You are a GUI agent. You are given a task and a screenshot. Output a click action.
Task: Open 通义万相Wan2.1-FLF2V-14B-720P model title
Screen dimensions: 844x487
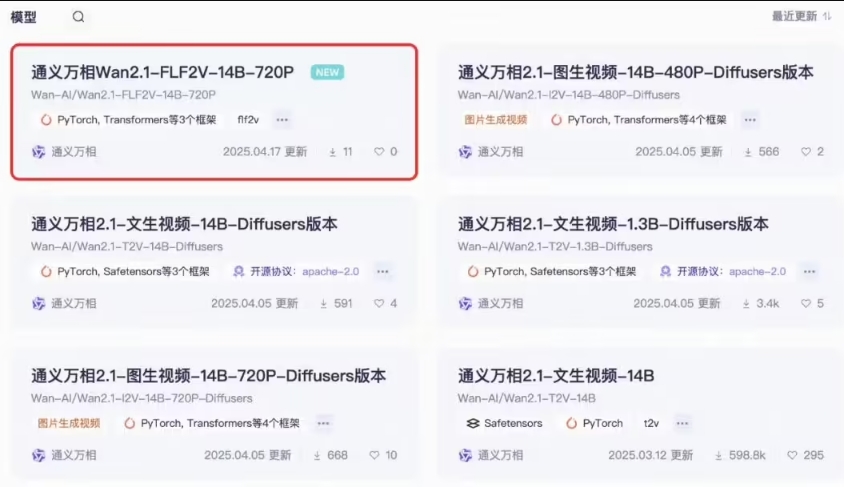click(x=163, y=72)
